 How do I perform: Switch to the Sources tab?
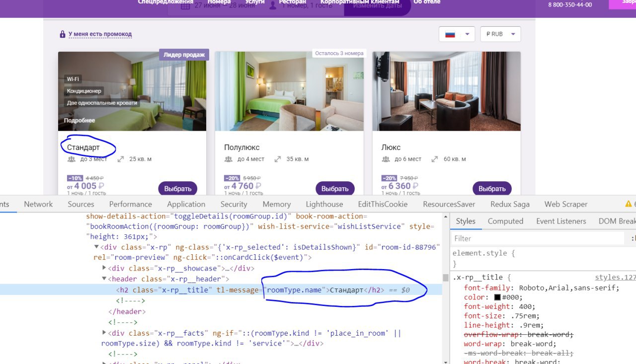pyautogui.click(x=81, y=204)
